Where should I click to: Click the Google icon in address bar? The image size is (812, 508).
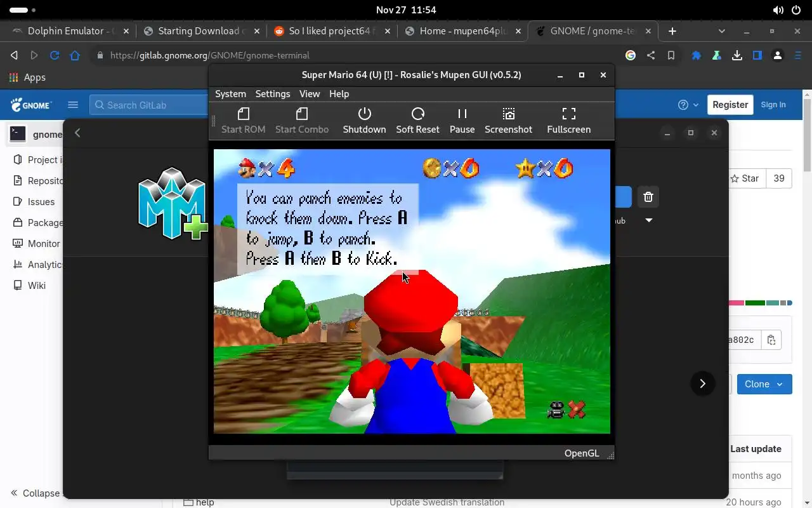631,55
